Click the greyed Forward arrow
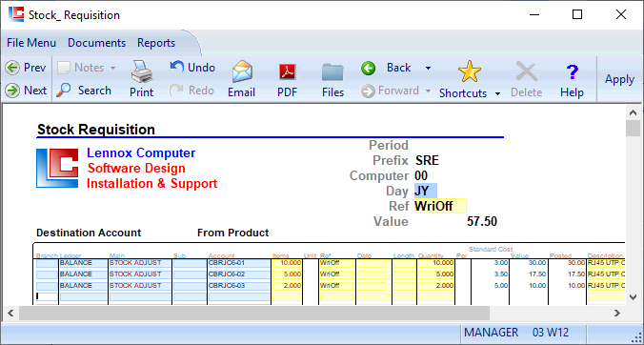The width and height of the screenshot is (644, 345). [x=369, y=91]
